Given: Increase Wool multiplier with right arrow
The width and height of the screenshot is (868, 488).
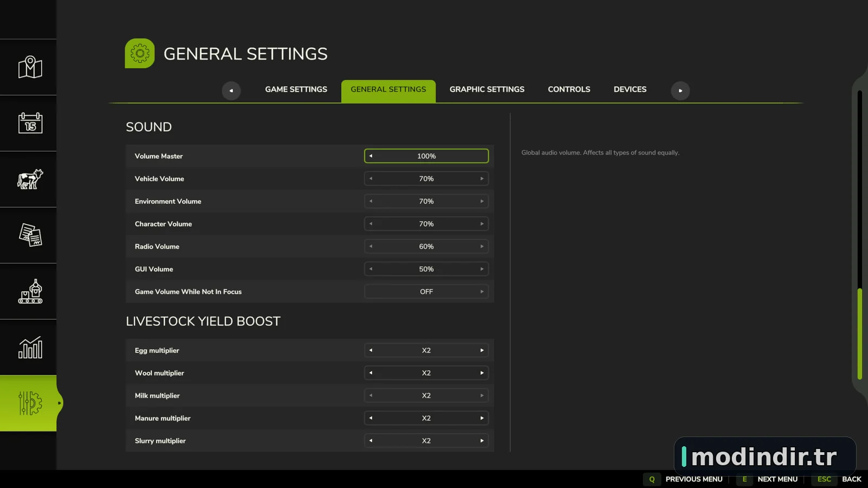Looking at the screenshot, I should (x=482, y=373).
